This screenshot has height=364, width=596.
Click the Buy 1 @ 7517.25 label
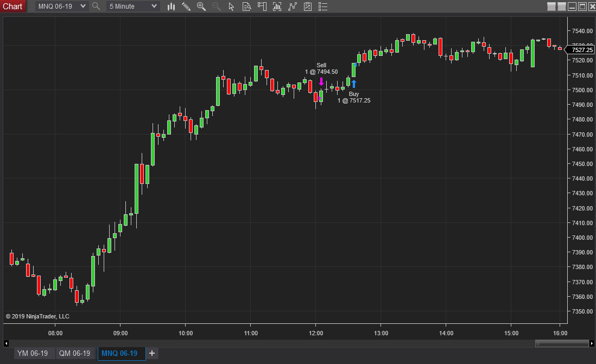click(x=354, y=97)
